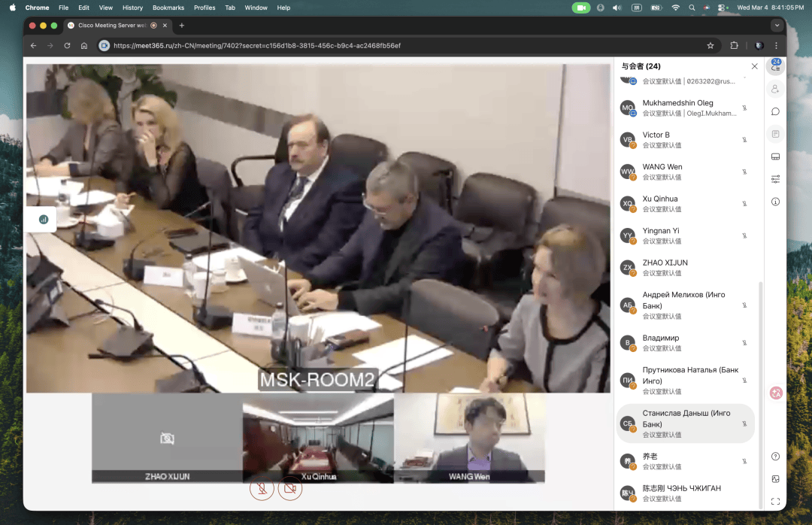Click the add participant icon in sidebar
The height and width of the screenshot is (525, 812).
775,89
